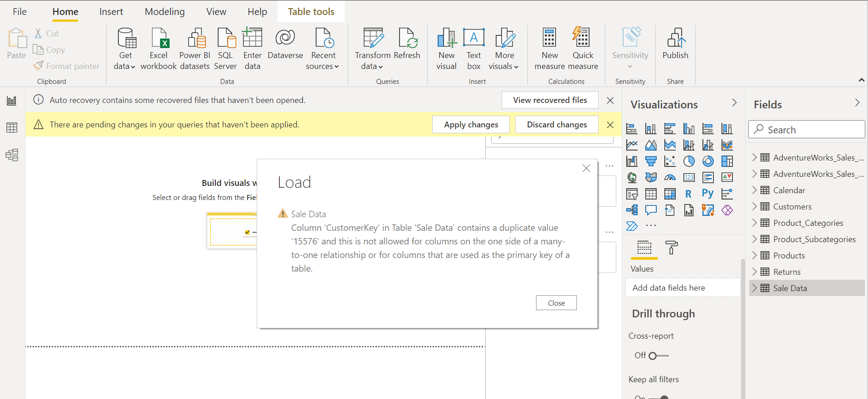The height and width of the screenshot is (399, 868).
Task: Dismiss the pending changes warning bar
Action: coord(610,125)
